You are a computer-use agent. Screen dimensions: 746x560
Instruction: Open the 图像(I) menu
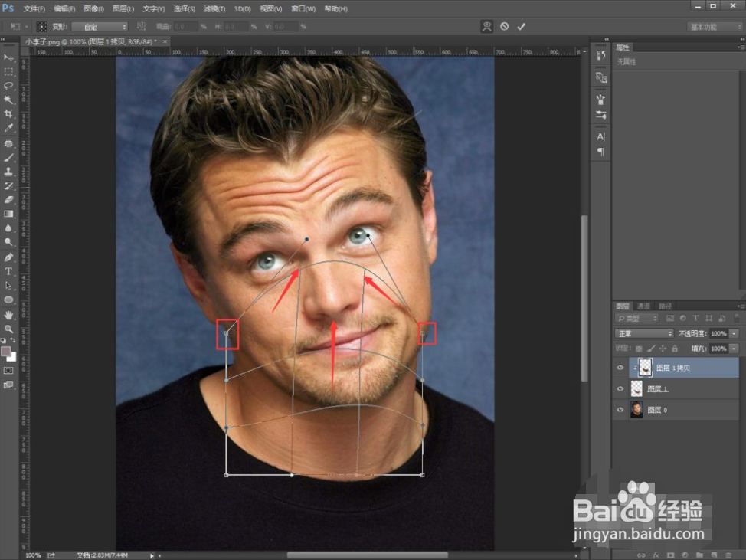93,9
